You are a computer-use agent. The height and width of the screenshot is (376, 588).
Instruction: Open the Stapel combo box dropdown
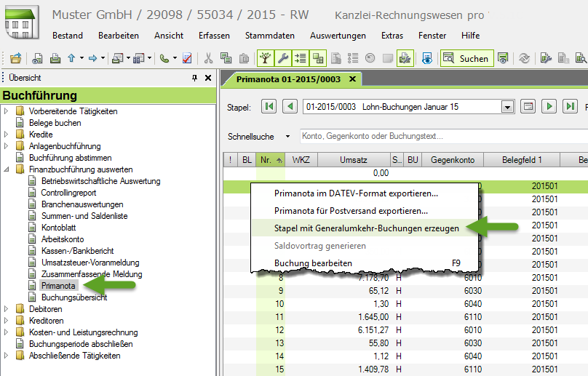coord(507,107)
